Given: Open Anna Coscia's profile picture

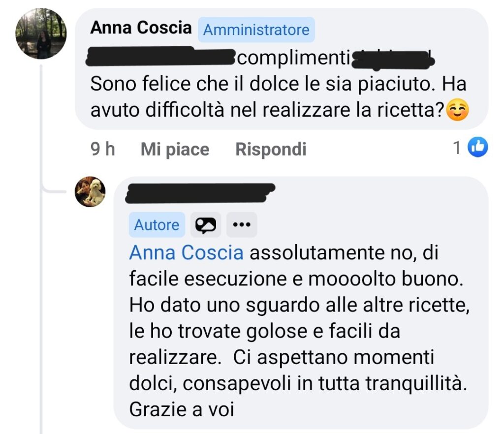Looking at the screenshot, I should [41, 34].
